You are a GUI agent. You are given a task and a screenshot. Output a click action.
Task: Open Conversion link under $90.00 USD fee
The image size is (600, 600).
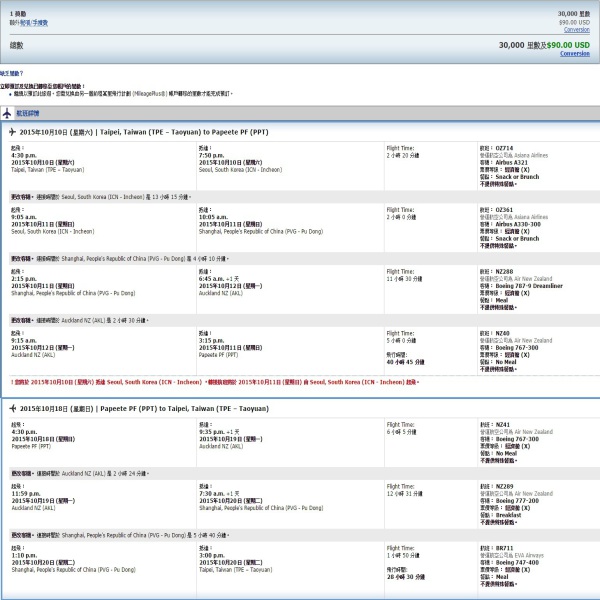(576, 29)
